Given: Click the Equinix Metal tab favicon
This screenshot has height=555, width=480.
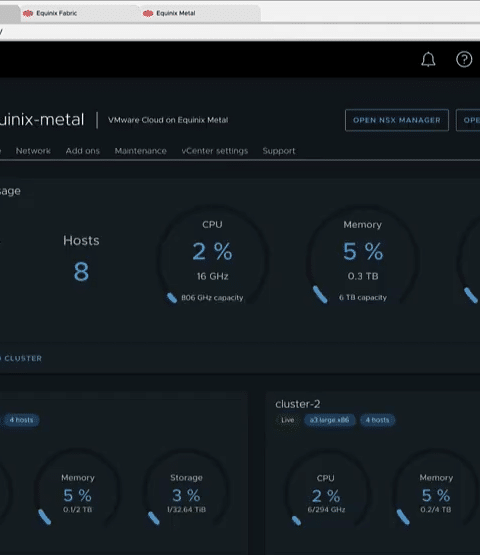Looking at the screenshot, I should (148, 13).
